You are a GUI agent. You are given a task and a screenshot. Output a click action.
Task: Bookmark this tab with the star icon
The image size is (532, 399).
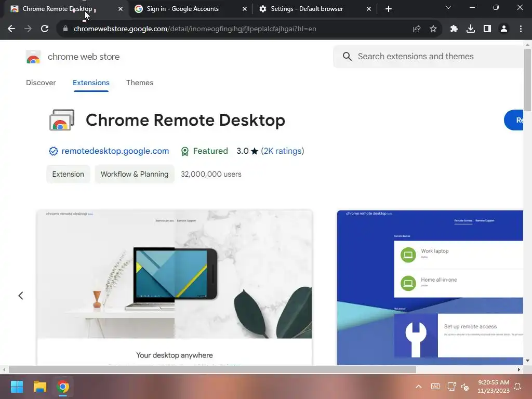click(x=433, y=29)
